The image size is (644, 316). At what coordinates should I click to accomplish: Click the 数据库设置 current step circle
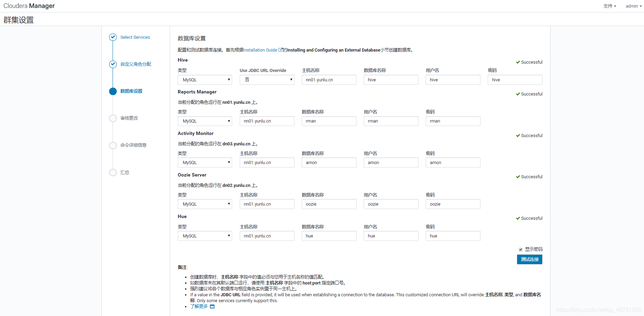pos(113,91)
